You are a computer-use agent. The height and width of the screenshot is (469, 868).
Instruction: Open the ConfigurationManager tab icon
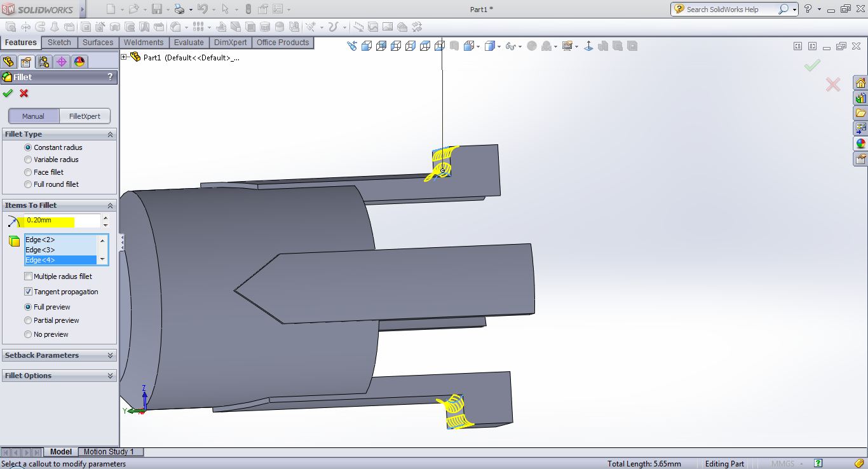pos(43,62)
